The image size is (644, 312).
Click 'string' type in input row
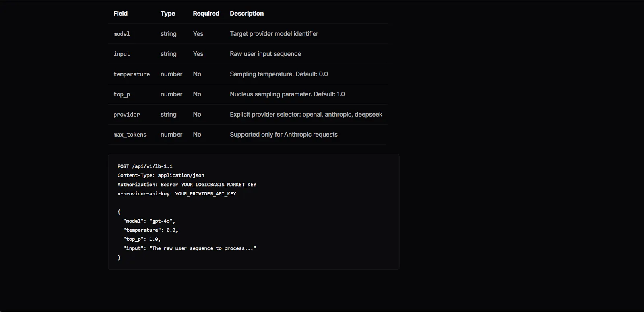[x=169, y=54]
